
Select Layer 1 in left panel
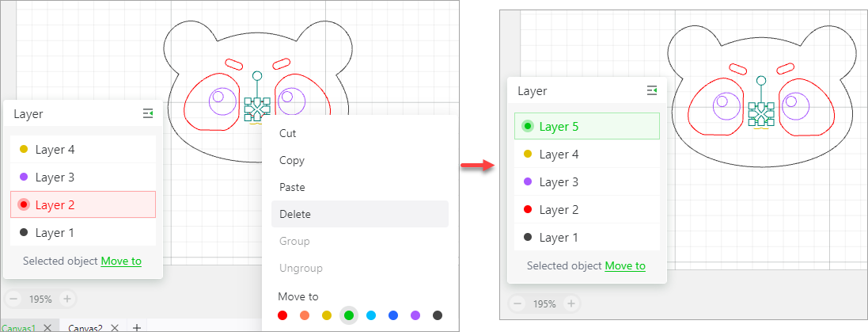click(x=83, y=232)
